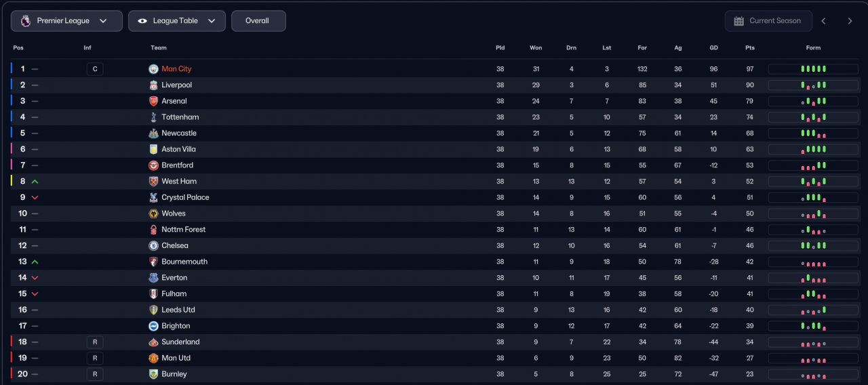Sort table by GD column header
This screenshot has height=385, width=868.
(713, 48)
